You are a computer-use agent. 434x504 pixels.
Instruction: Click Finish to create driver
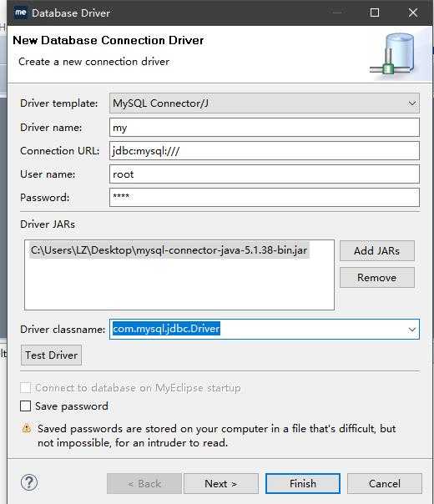(x=302, y=483)
